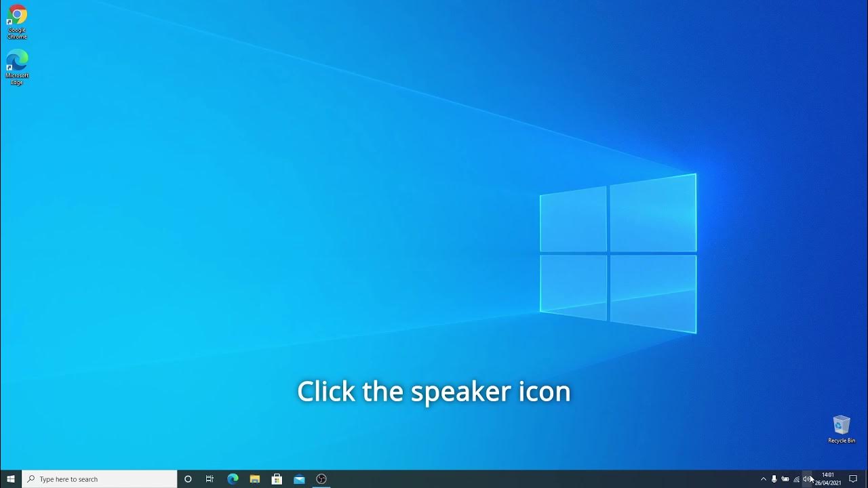Click the Show desktop sliver at the taskbar edge
This screenshot has width=868, height=488.
point(866,479)
